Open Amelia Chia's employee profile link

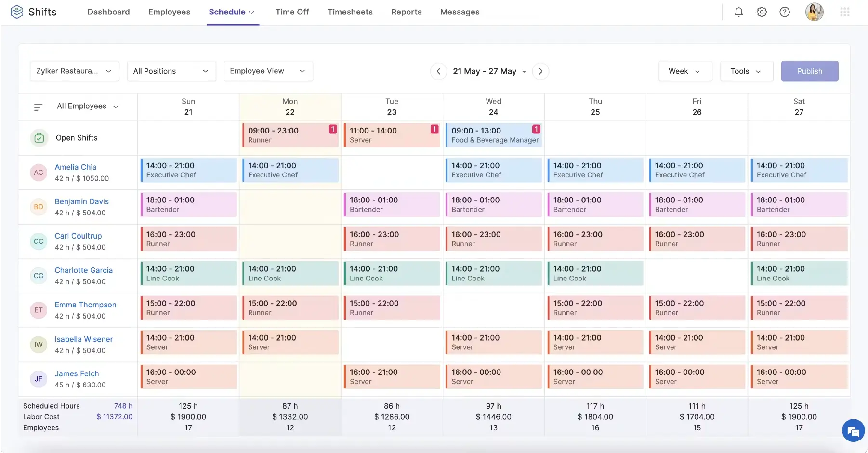tap(76, 167)
